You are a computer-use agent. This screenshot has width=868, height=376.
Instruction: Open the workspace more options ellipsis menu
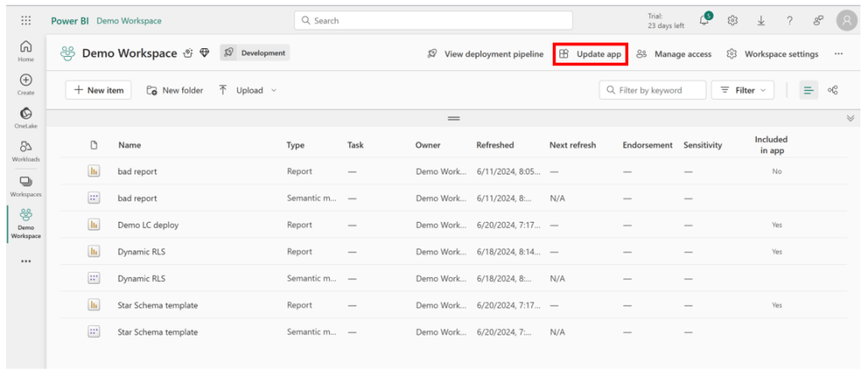838,54
